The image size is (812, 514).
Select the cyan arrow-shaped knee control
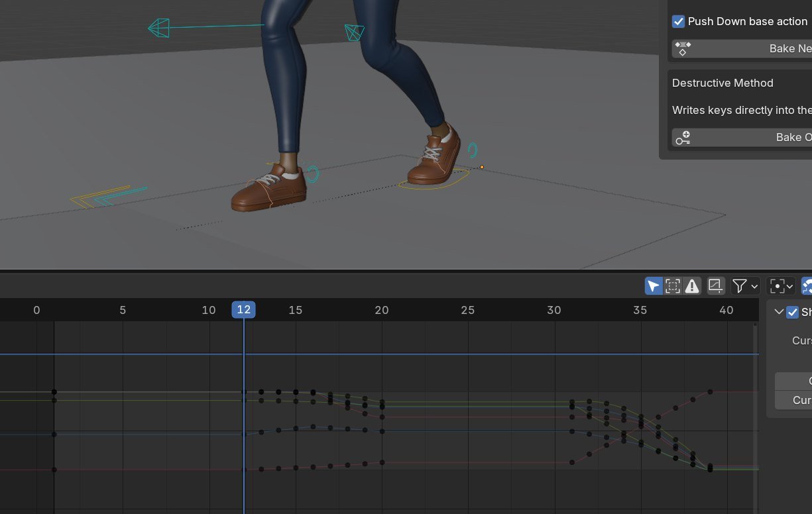tap(159, 28)
